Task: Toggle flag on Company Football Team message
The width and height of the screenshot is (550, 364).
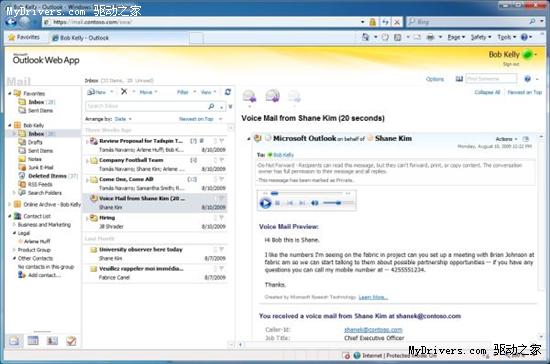Action: 222,160
